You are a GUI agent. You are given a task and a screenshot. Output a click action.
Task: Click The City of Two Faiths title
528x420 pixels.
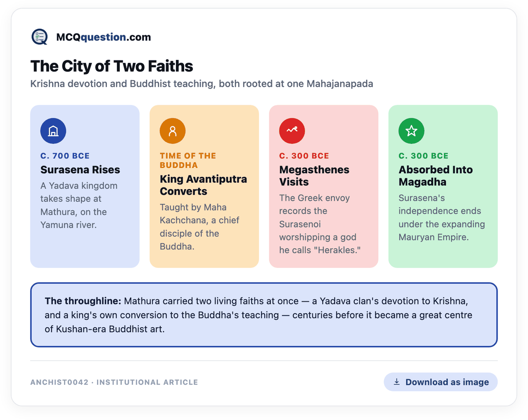(x=112, y=66)
